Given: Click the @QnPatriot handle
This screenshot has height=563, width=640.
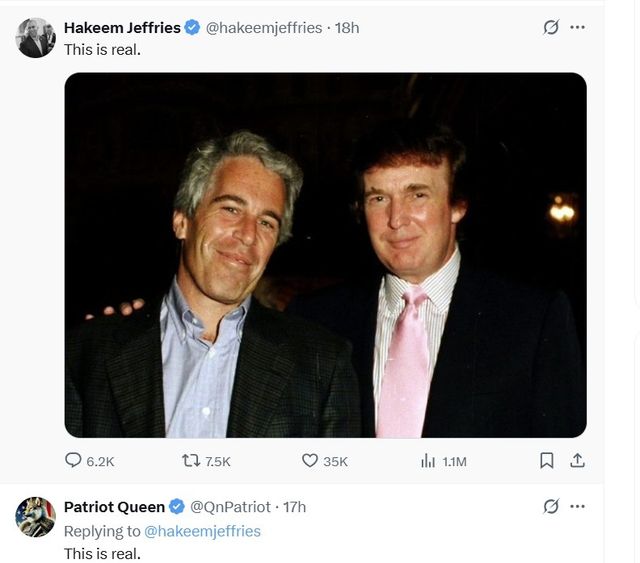Looking at the screenshot, I should tap(231, 507).
